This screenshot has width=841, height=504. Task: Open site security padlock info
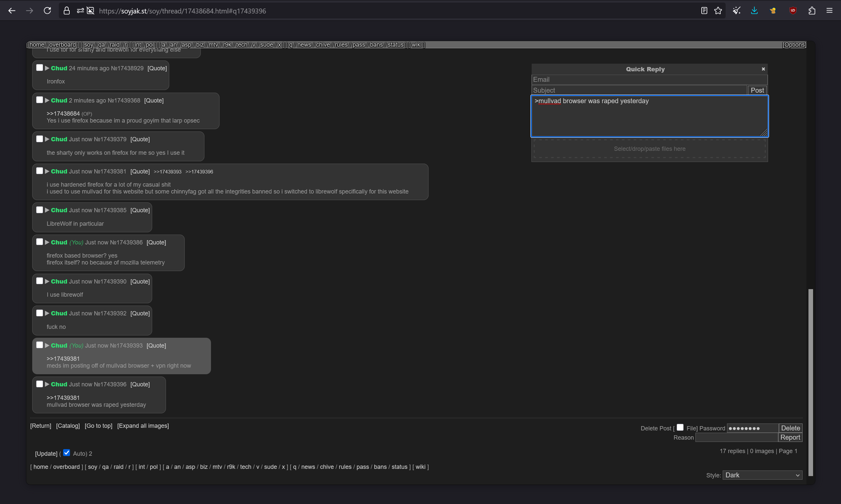[x=67, y=11]
